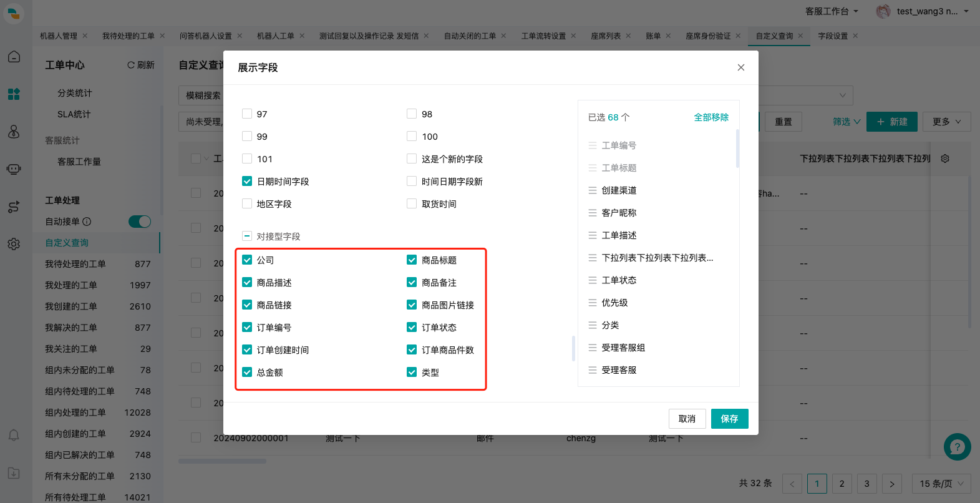980x503 pixels.
Task: Click the 新建 button
Action: [892, 122]
